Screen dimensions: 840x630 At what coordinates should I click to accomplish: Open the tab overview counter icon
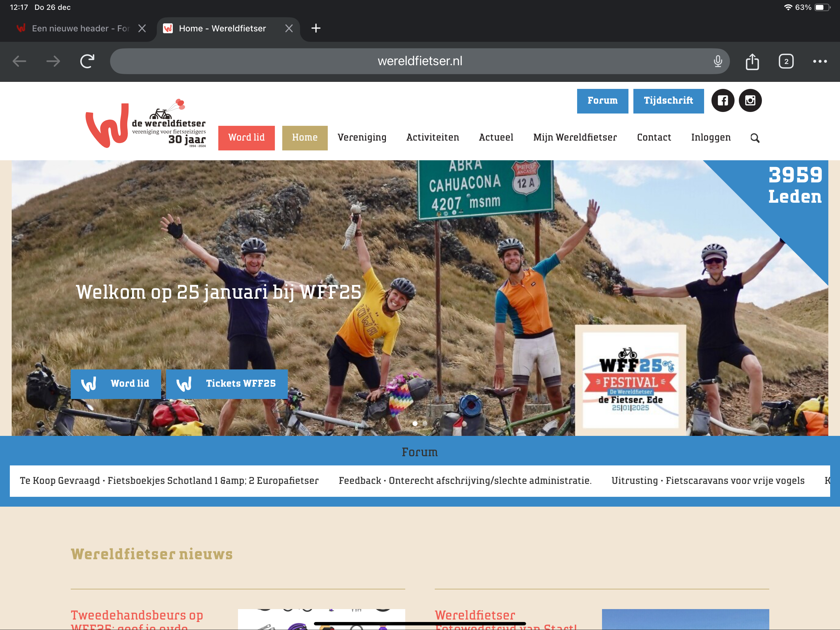(x=786, y=62)
